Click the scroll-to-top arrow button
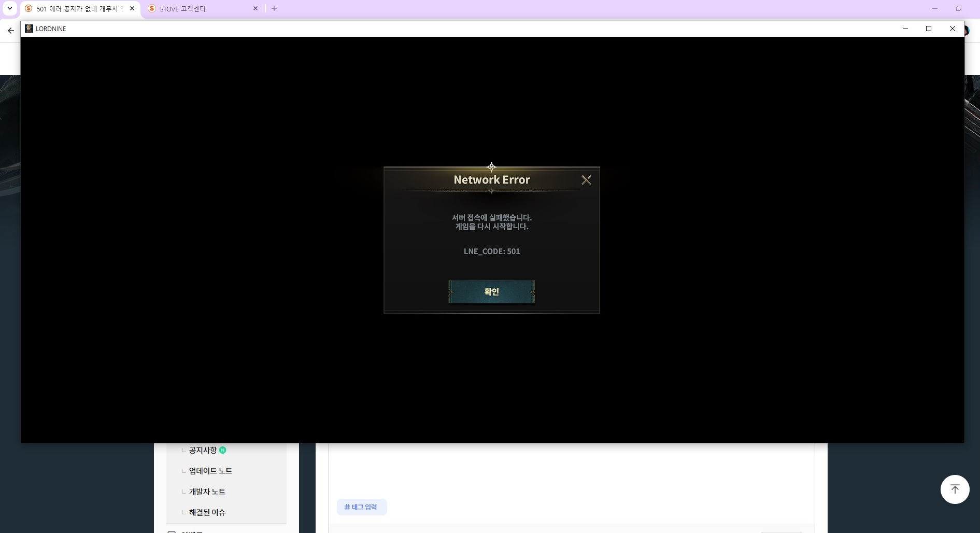This screenshot has height=533, width=980. [x=955, y=489]
